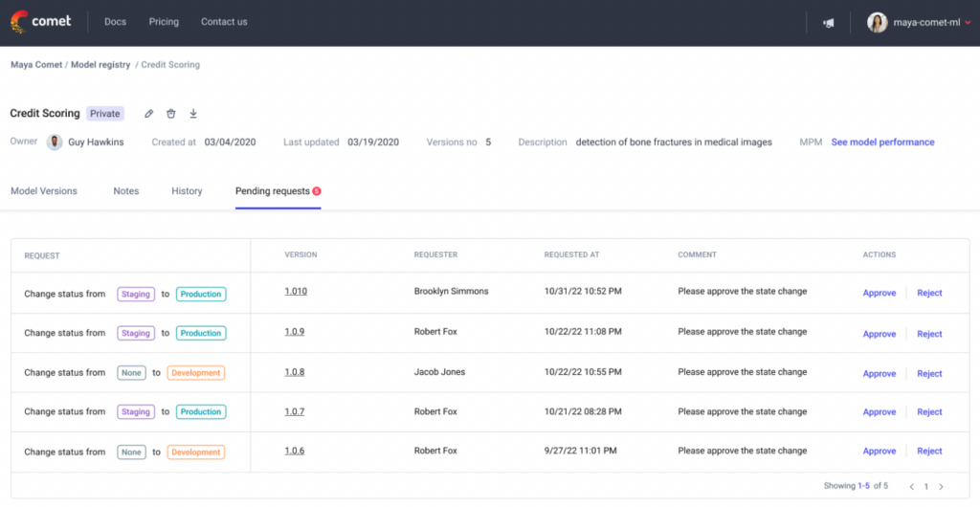Click the edit pencil icon beside Credit Scoring
The height and width of the screenshot is (507, 980).
coord(149,114)
